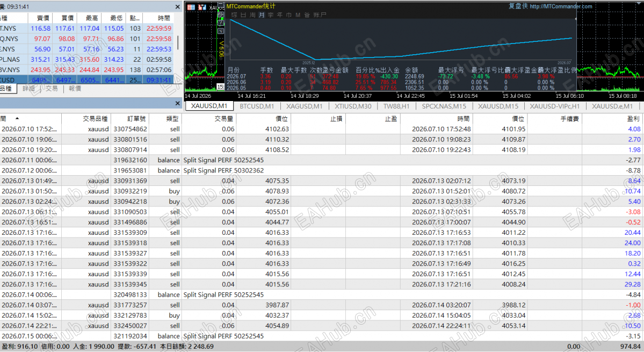Select the M statistics tab

click(298, 15)
